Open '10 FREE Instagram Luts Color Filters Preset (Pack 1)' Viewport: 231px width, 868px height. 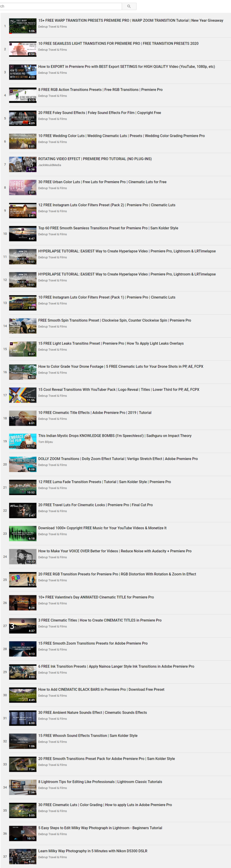(107, 297)
